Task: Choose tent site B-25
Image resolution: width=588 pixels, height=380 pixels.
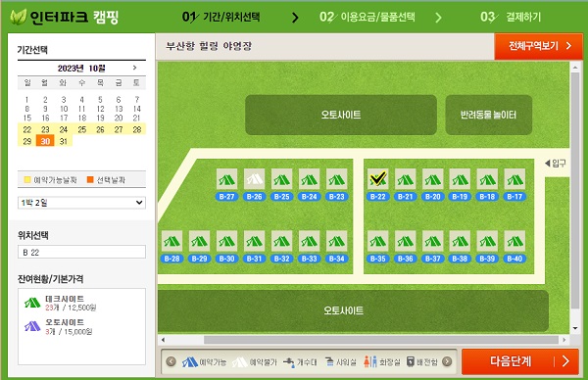Action: tap(281, 179)
